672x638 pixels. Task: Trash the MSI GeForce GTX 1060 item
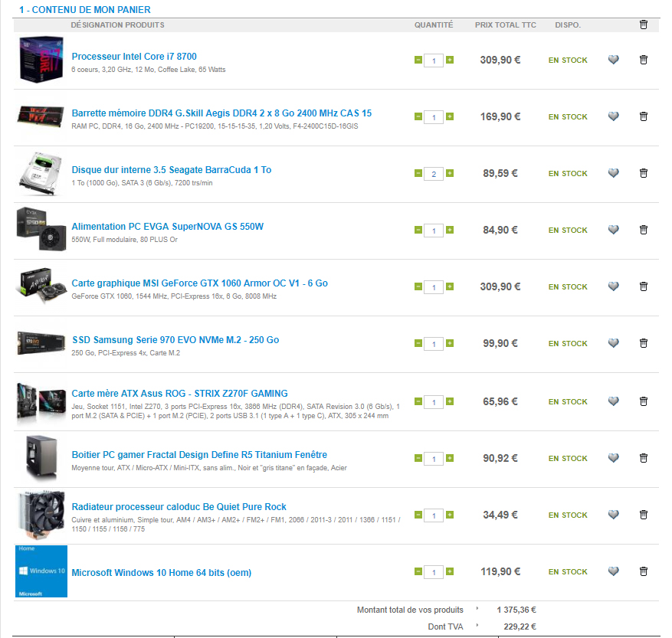click(x=643, y=286)
